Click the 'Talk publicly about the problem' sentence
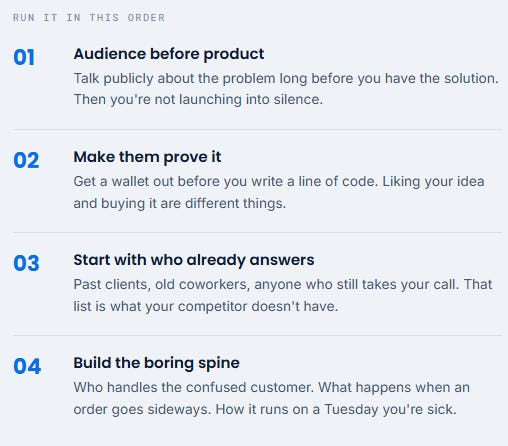 pyautogui.click(x=286, y=79)
